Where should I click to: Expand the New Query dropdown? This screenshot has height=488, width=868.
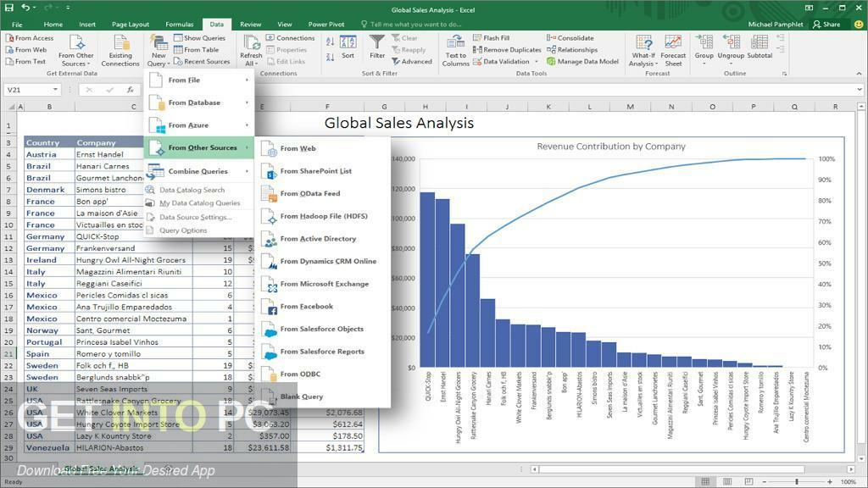coord(159,50)
